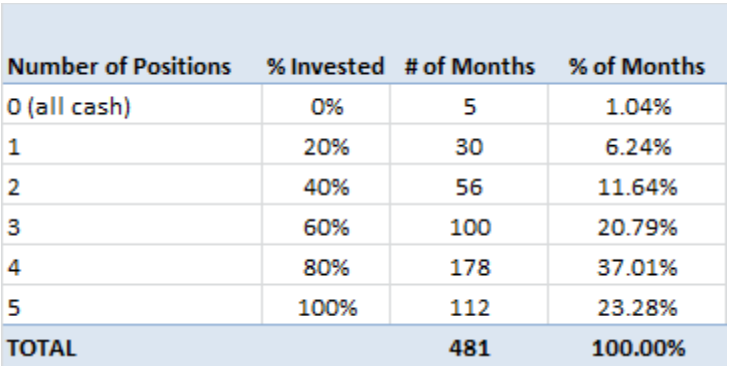
Task: Click the cell with 100 months
Action: point(470,228)
